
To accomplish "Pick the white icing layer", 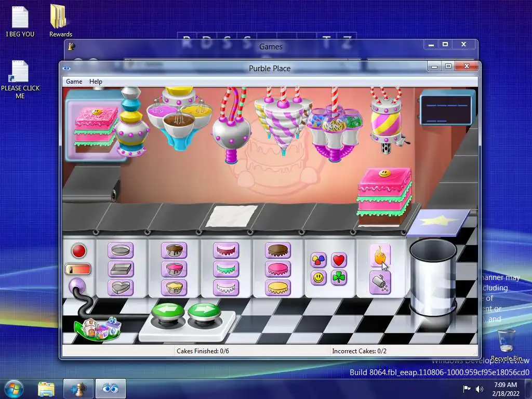I will (226, 288).
